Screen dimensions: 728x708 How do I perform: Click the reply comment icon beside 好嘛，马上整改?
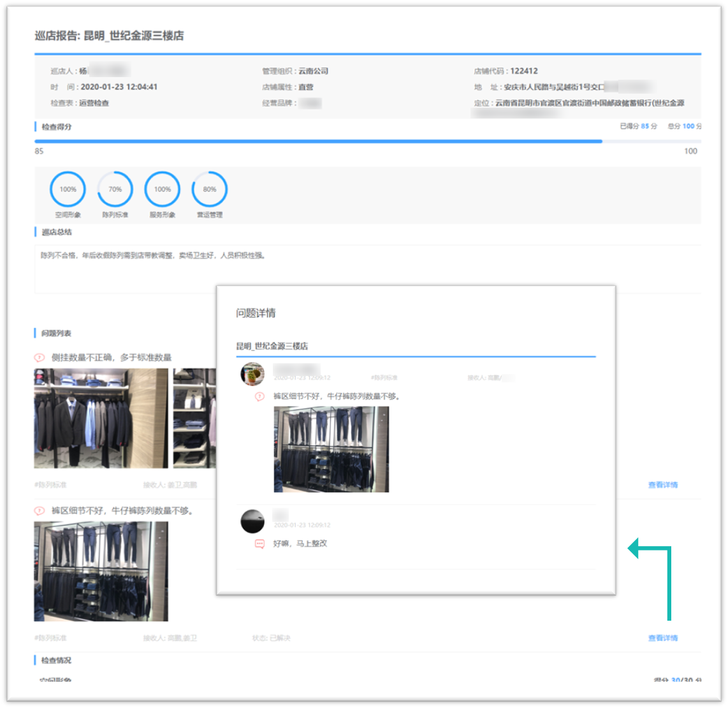tap(259, 544)
